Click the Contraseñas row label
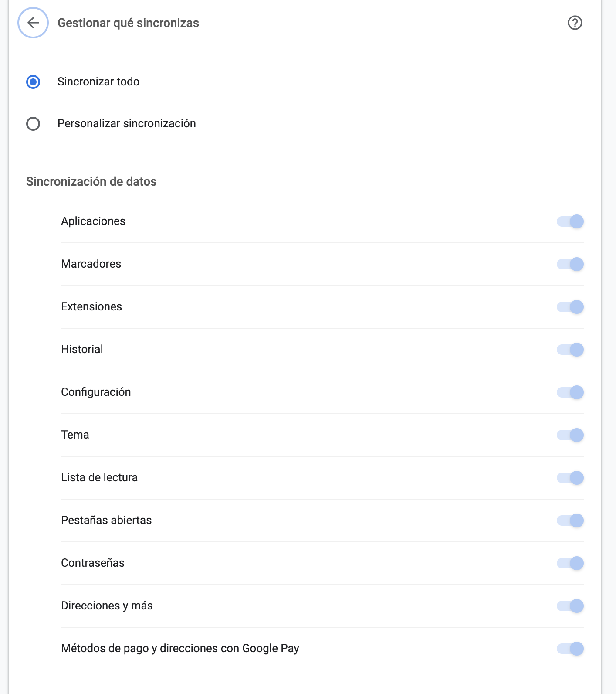Image resolution: width=616 pixels, height=694 pixels. pos(93,563)
